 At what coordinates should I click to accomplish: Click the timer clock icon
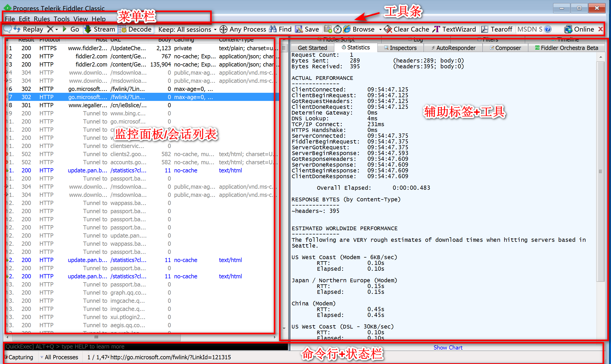pyautogui.click(x=337, y=29)
